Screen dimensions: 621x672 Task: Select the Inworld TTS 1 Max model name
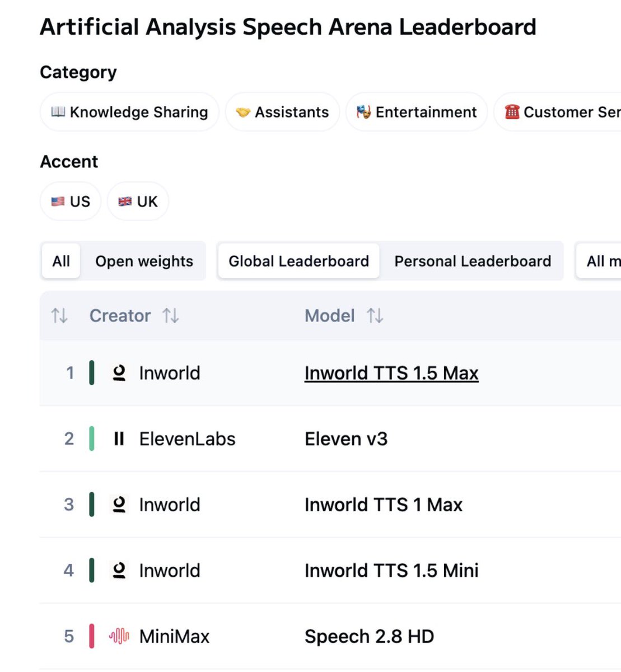[384, 505]
